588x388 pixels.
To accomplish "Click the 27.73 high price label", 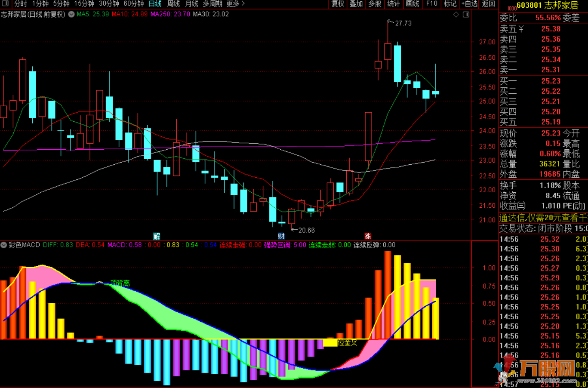I will click(x=403, y=23).
